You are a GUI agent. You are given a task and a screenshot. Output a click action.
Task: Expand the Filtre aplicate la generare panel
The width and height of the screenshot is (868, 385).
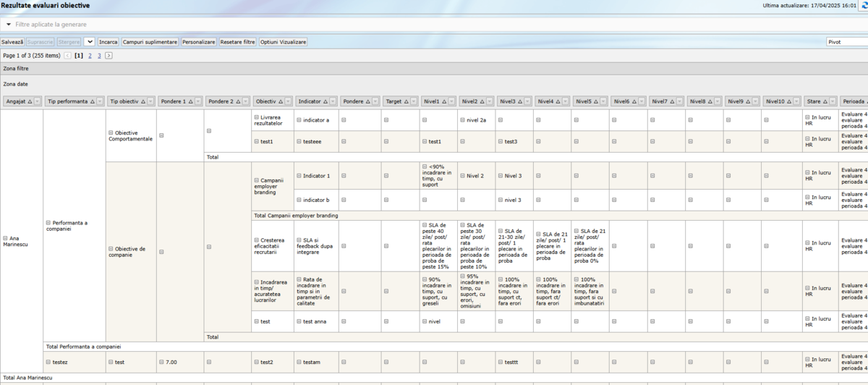pos(9,25)
